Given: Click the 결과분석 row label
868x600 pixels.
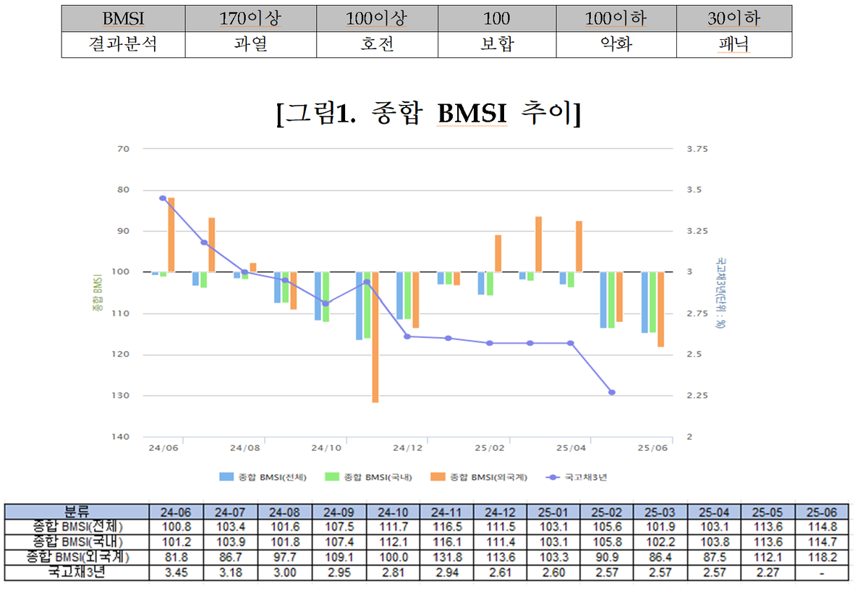Looking at the screenshot, I should pyautogui.click(x=124, y=44).
